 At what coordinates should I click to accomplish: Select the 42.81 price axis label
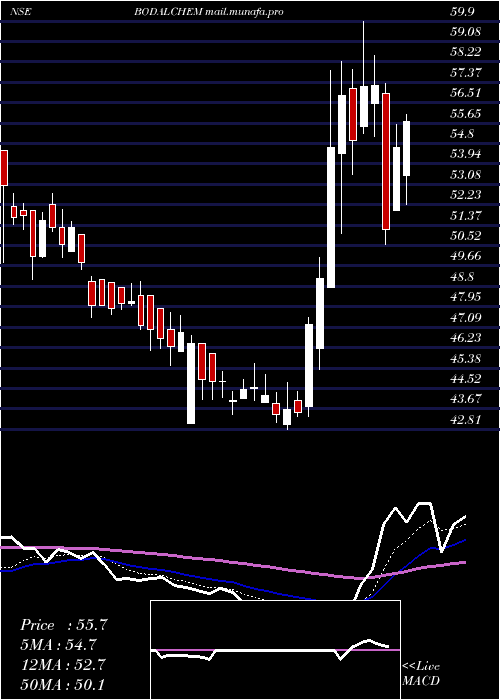tap(465, 420)
